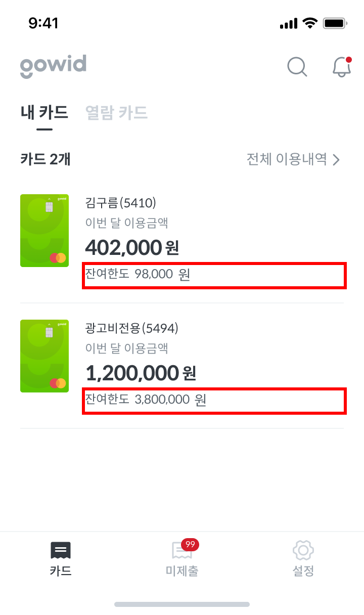Tap the 카드 icon in bottom bar
The width and height of the screenshot is (364, 615).
61,551
